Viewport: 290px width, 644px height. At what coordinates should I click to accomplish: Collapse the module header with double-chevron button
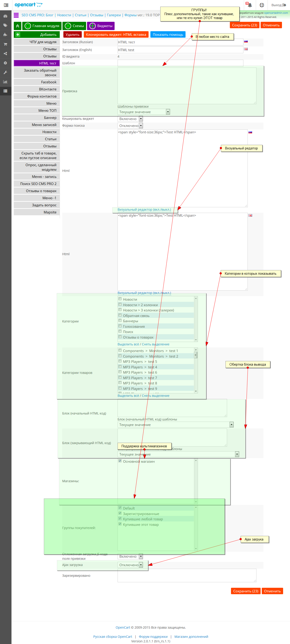click(17, 26)
